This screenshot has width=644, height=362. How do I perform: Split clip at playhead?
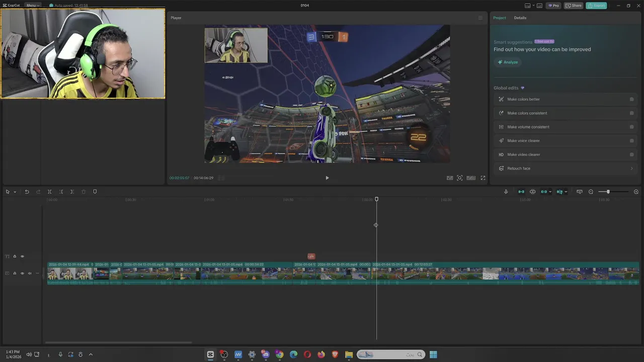(49, 192)
